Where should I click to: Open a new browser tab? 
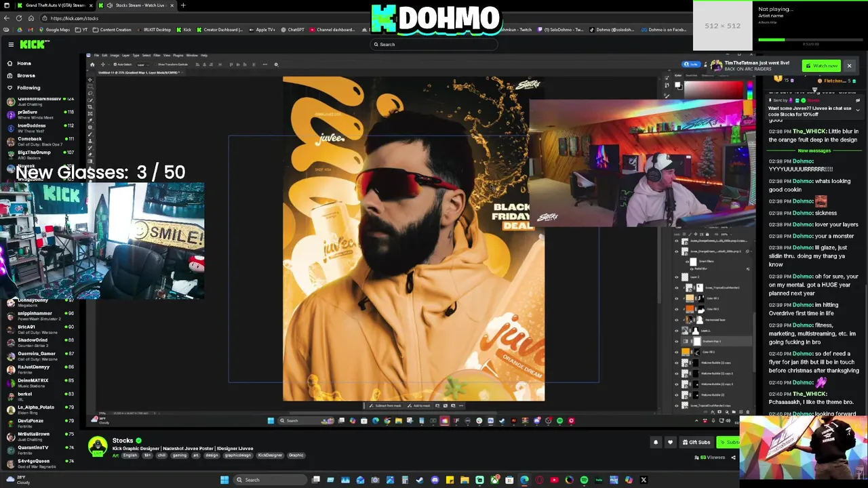click(183, 5)
